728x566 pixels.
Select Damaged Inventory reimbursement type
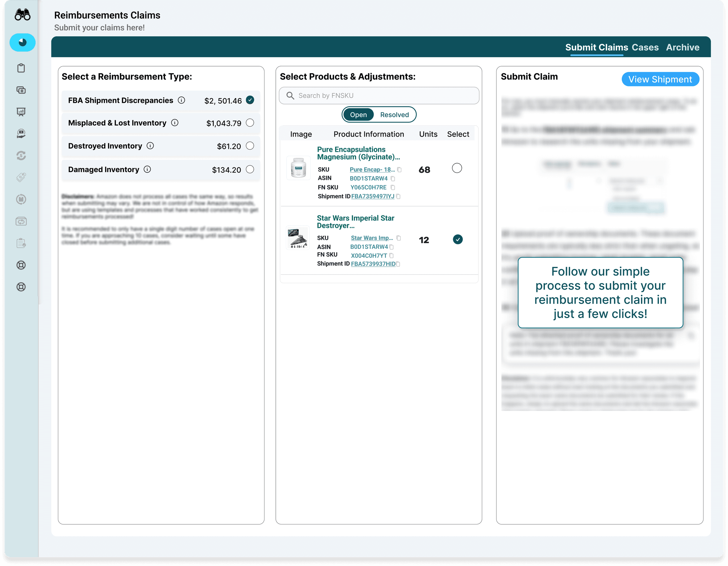tap(250, 169)
